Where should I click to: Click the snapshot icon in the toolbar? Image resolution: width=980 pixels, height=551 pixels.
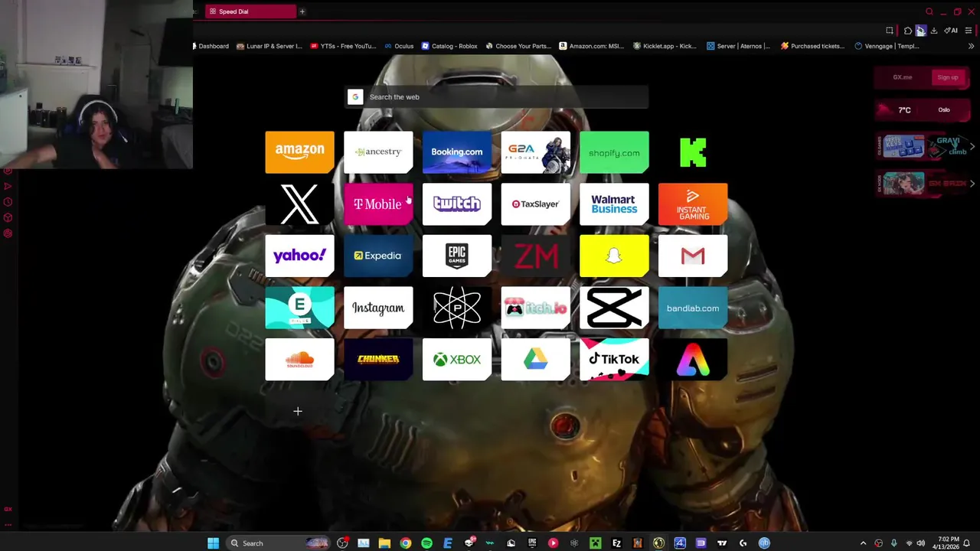click(890, 31)
